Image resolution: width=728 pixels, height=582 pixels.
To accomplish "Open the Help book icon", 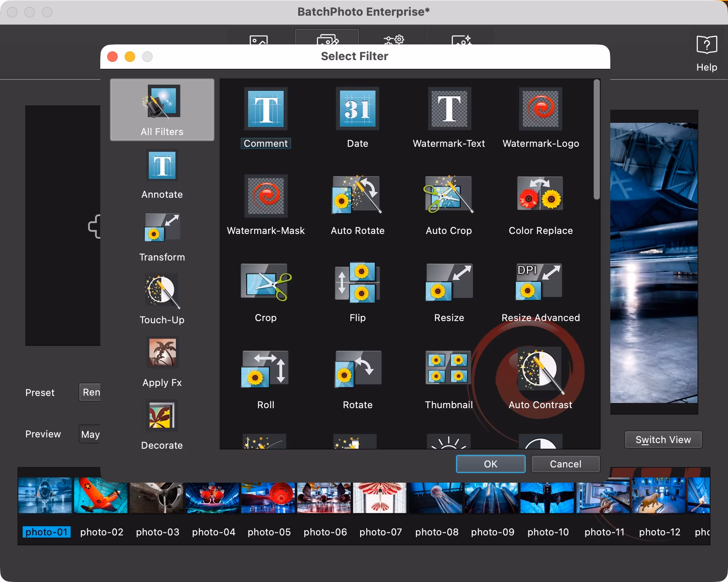I will [x=707, y=45].
